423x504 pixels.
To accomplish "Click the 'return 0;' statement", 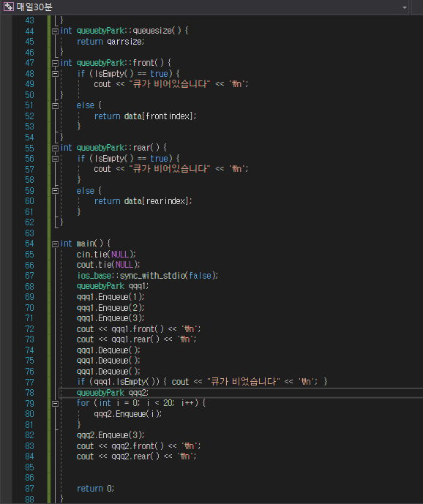I will point(95,488).
